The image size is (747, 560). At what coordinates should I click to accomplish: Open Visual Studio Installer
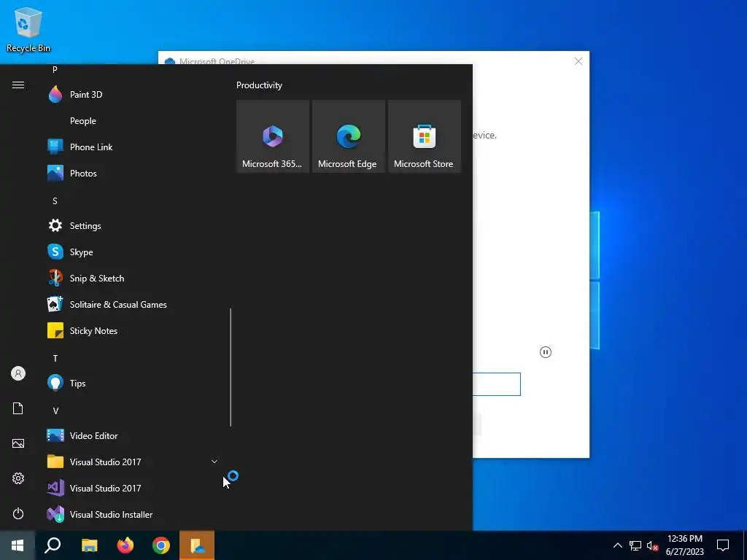click(131, 514)
